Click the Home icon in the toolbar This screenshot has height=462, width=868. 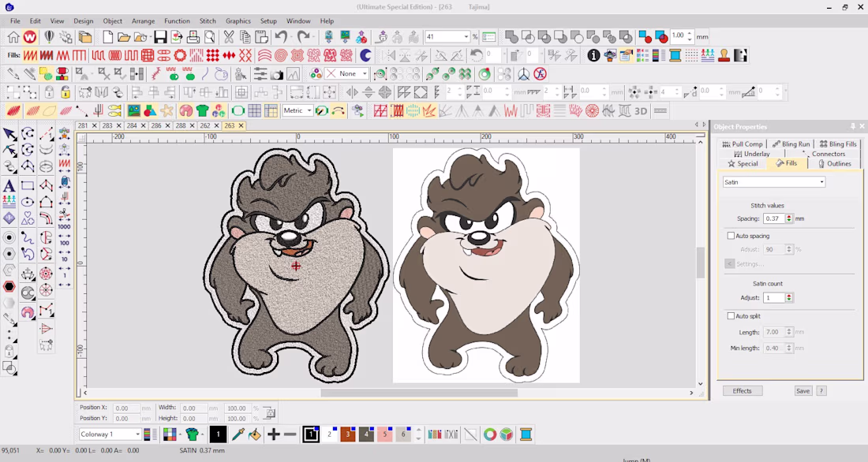(x=13, y=37)
